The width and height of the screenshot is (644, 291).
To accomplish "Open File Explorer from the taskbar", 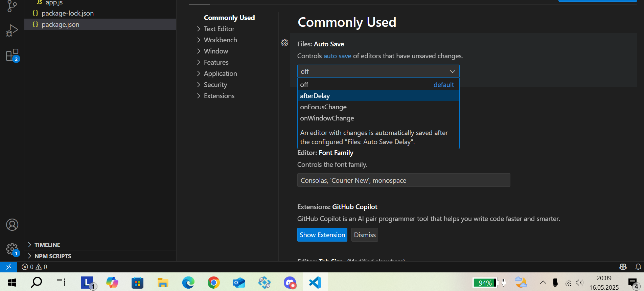I will pos(163,282).
